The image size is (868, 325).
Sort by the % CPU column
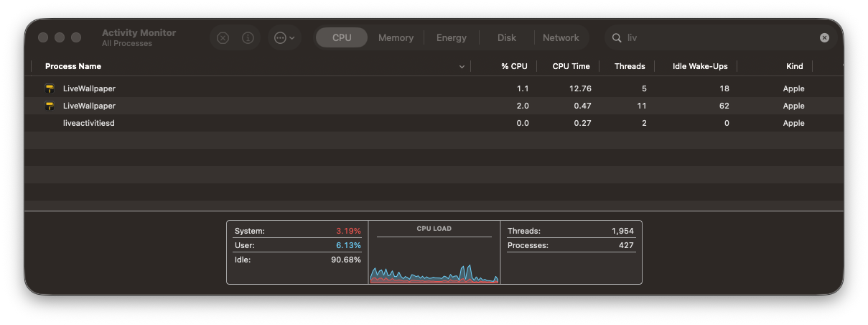[514, 66]
